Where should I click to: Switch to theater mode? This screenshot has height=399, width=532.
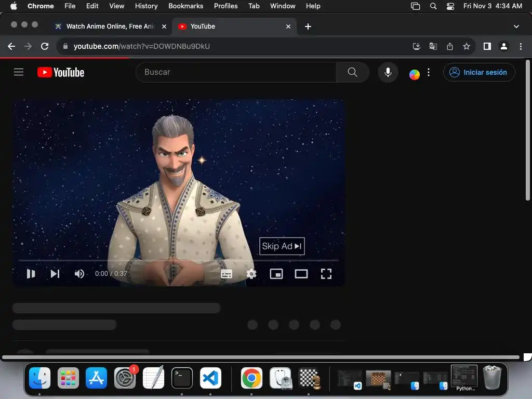[301, 274]
